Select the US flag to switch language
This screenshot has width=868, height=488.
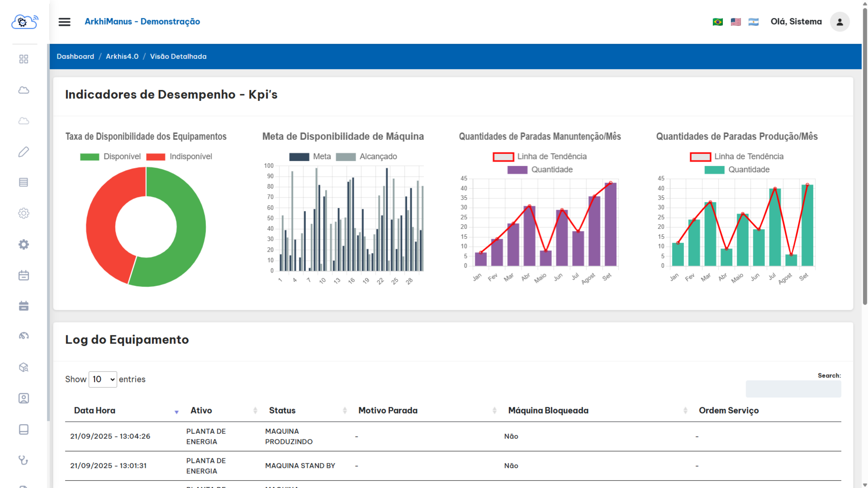point(736,22)
